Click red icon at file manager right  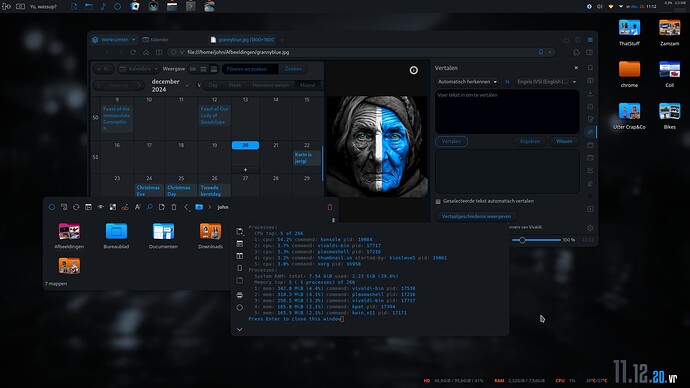click(x=330, y=207)
